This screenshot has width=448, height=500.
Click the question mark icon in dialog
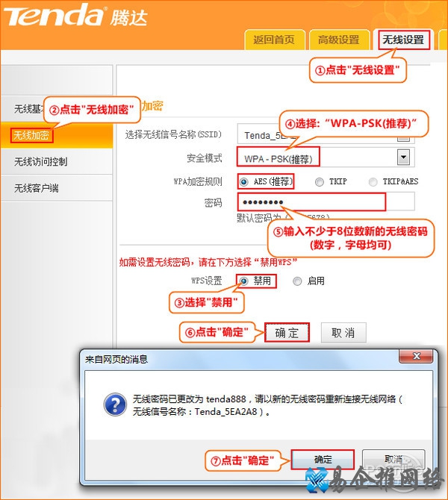tap(115, 404)
